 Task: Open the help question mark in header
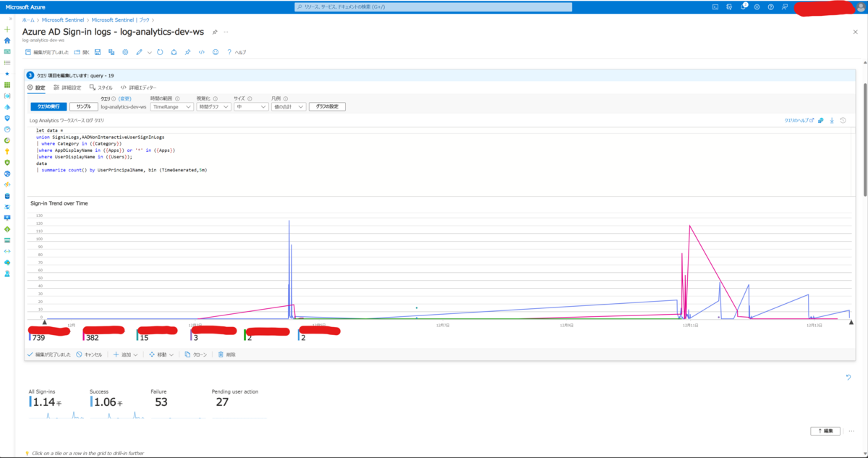point(770,7)
